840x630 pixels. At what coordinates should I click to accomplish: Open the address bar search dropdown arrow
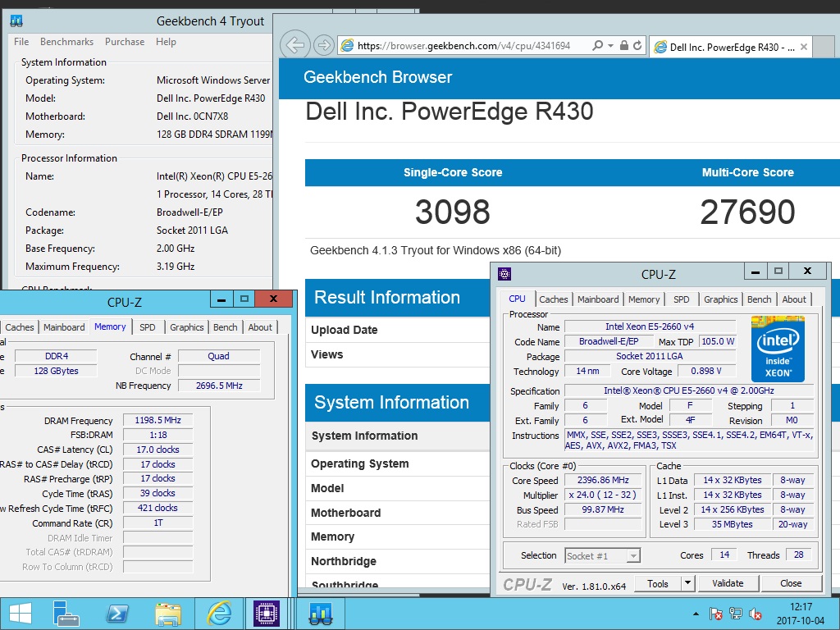[610, 46]
